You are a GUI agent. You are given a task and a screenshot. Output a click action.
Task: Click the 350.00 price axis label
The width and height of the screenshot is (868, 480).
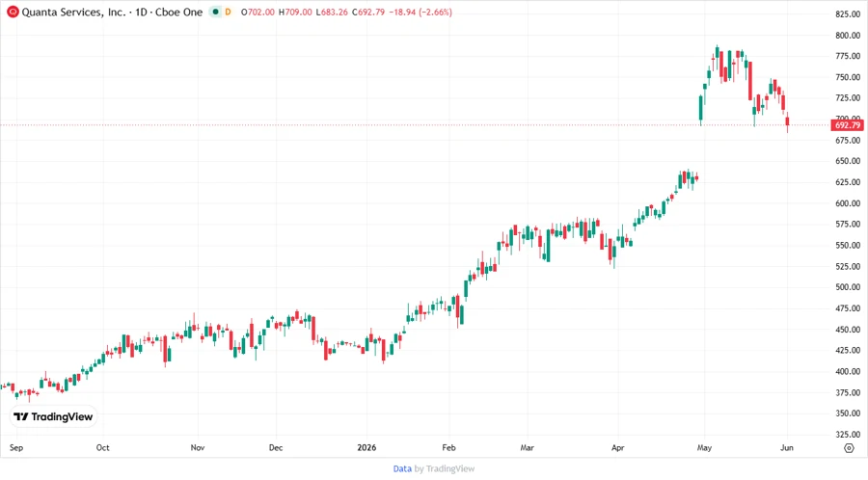click(x=848, y=413)
